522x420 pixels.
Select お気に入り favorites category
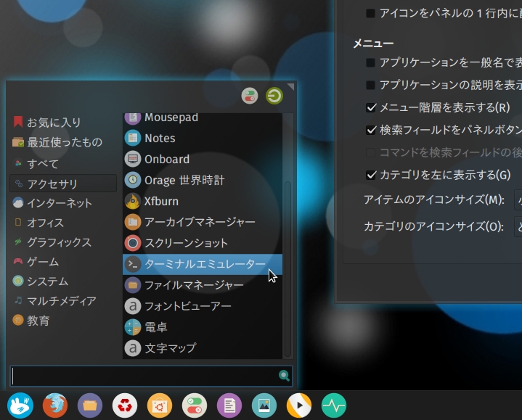[x=63, y=123]
